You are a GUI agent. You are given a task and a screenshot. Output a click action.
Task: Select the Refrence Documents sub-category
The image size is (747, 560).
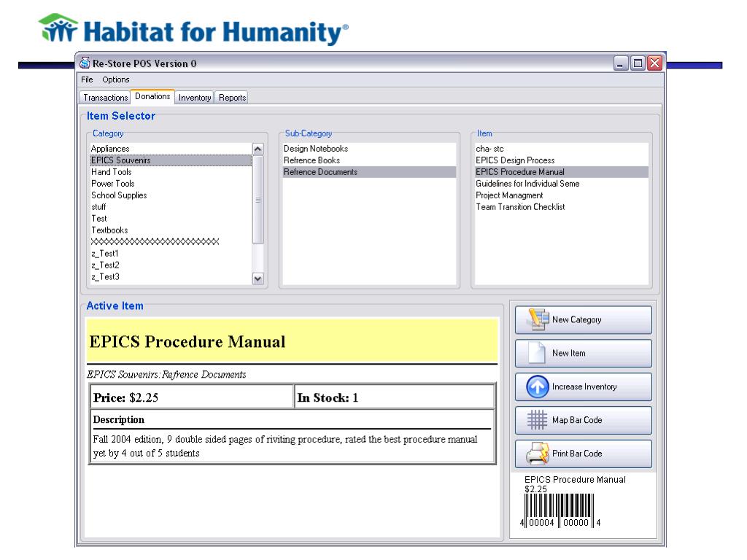click(x=369, y=172)
